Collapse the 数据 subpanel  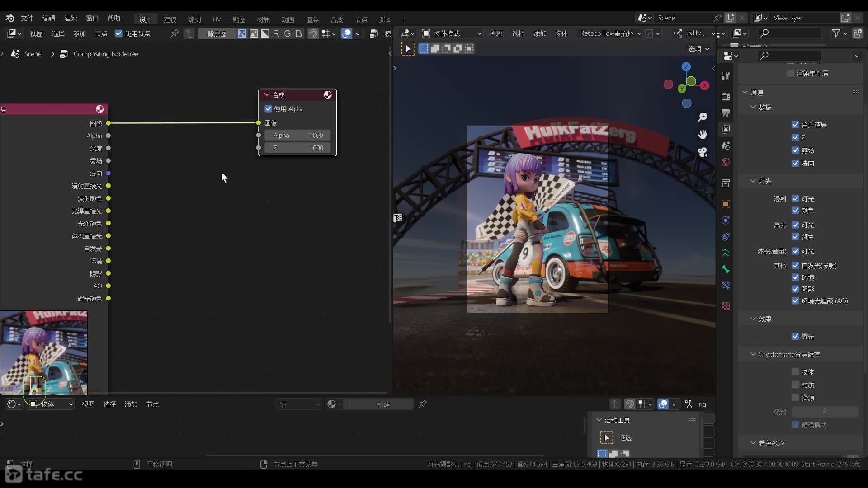[x=753, y=107]
